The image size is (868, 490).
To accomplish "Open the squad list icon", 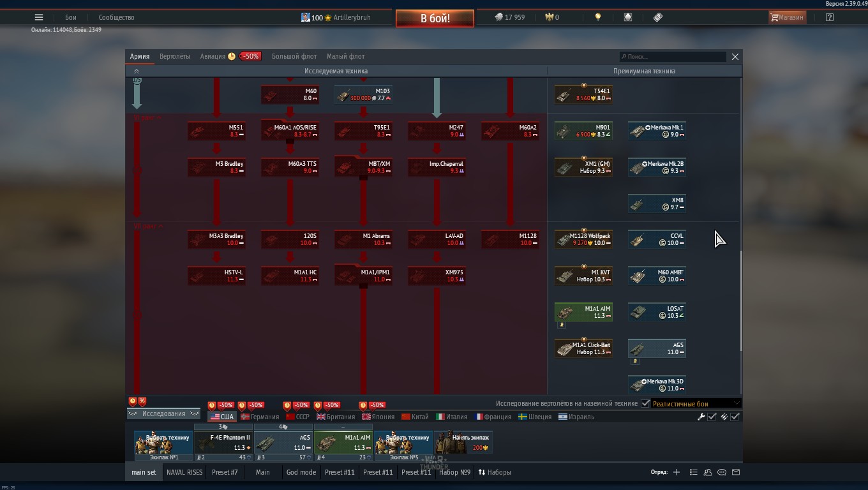I will click(694, 472).
